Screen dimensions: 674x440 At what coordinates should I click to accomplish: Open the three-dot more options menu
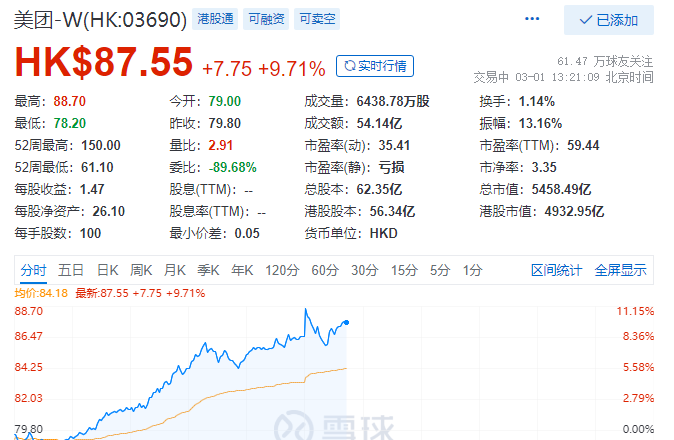point(532,19)
